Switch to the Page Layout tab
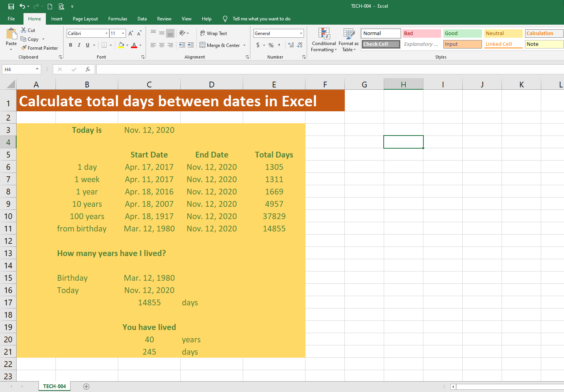This screenshot has height=392, width=564. 85,19
